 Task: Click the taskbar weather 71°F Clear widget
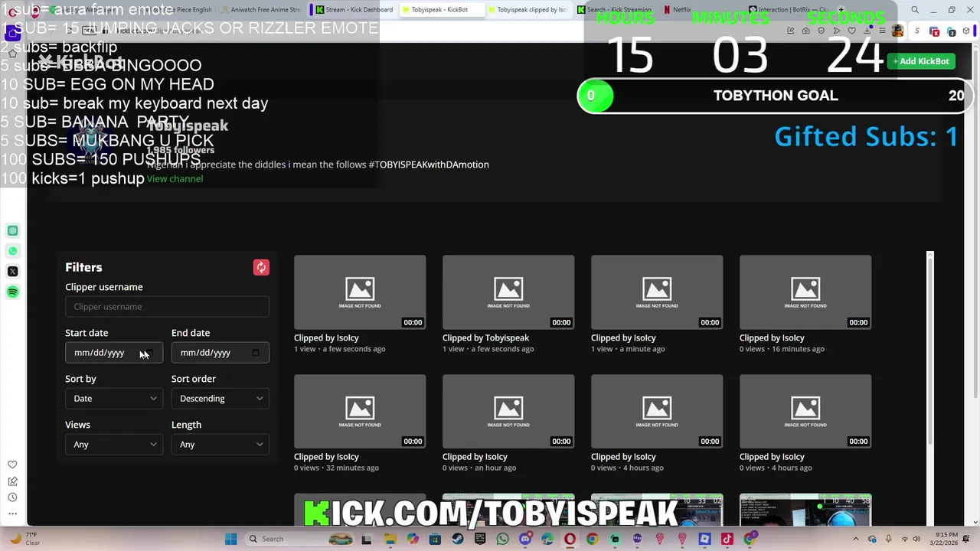pyautogui.click(x=24, y=539)
